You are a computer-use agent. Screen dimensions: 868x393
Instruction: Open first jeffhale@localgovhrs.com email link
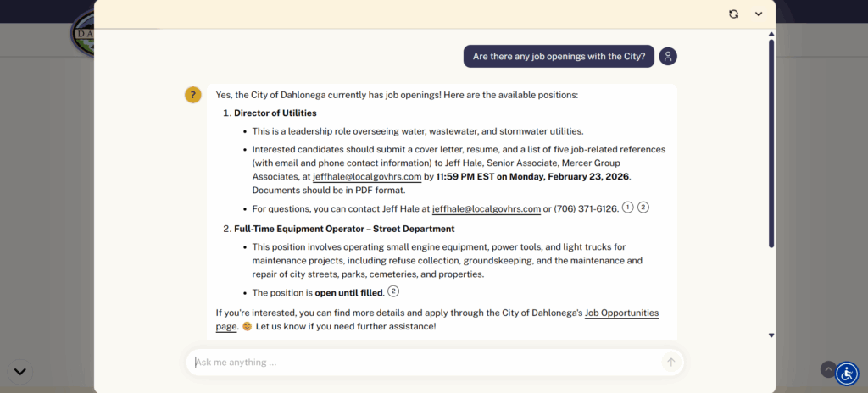(x=367, y=177)
